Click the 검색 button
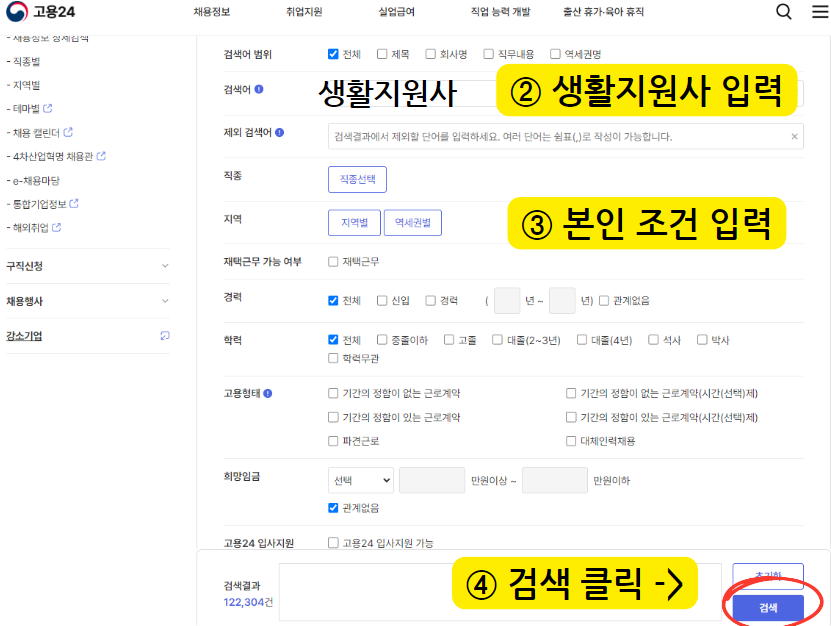Screen dimensions: 831x626 [768, 609]
